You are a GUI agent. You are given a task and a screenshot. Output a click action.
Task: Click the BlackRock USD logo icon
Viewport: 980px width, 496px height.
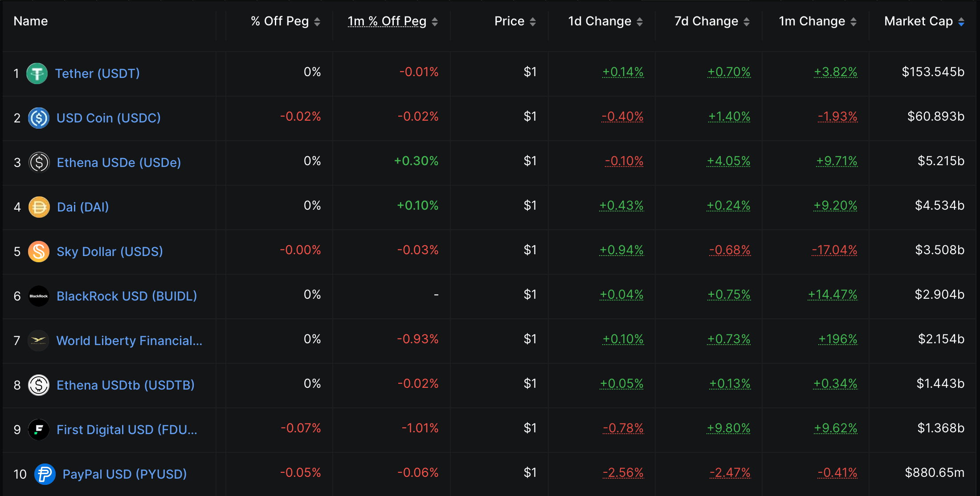(39, 296)
